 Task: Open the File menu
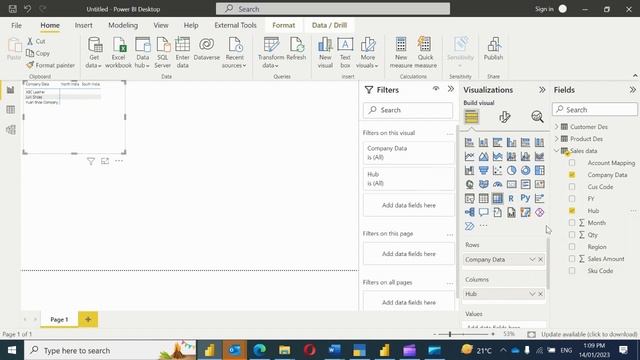coord(16,25)
